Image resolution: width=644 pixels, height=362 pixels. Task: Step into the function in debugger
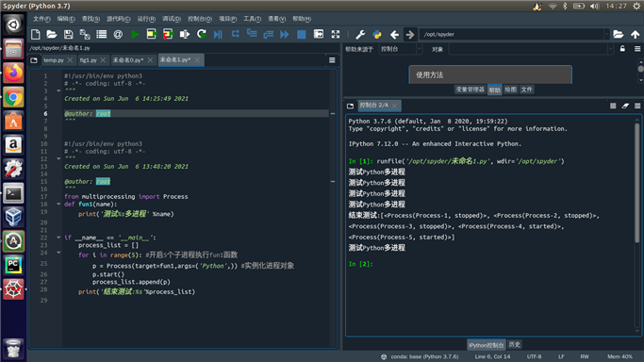pos(252,34)
